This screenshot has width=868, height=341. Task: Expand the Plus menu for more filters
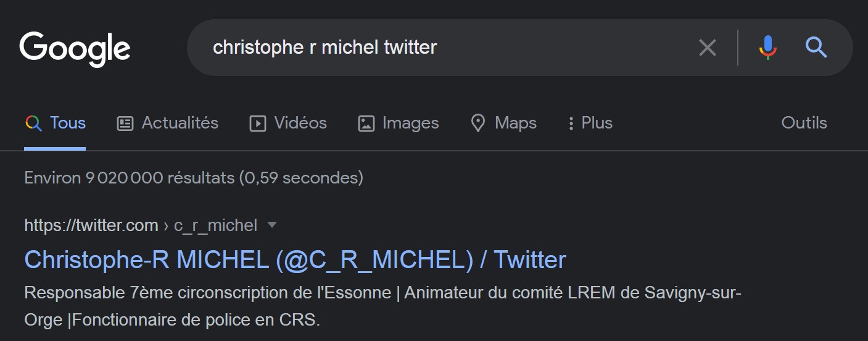pos(590,123)
